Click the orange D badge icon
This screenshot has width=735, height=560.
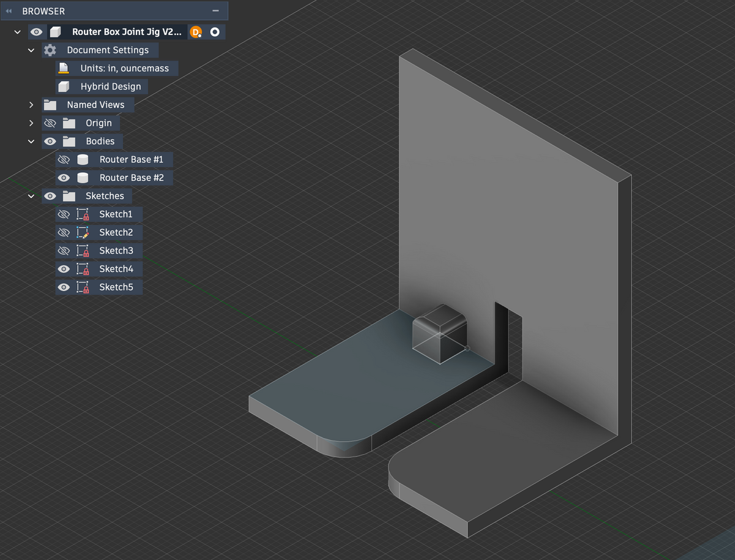click(196, 32)
